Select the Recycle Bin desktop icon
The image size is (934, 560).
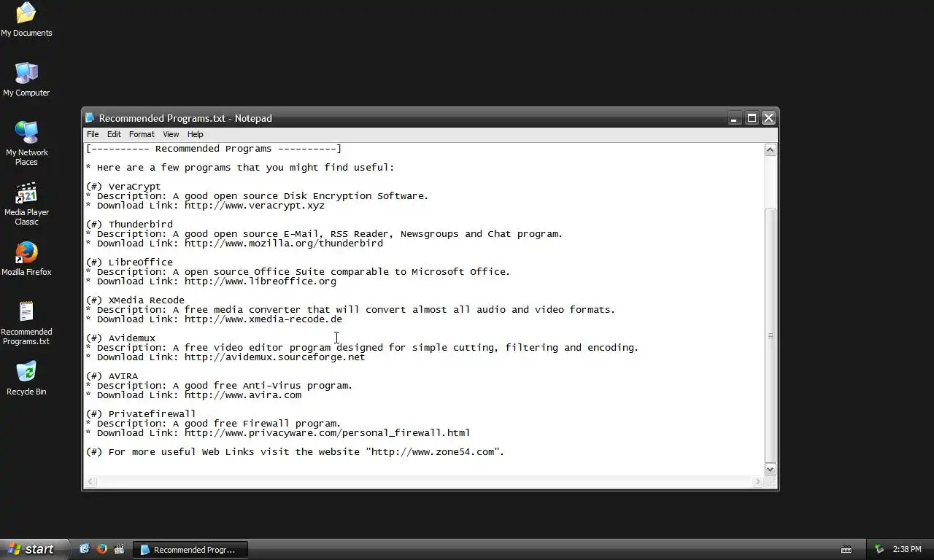(26, 378)
